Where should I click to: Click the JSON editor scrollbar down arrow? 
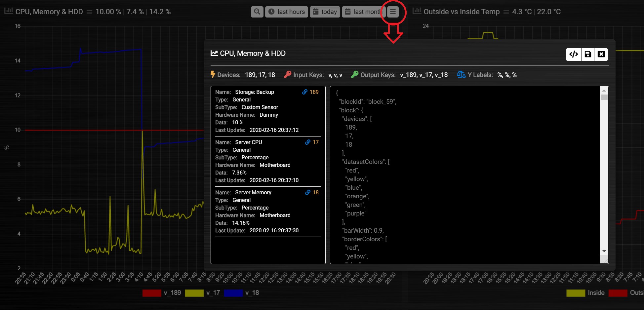604,251
